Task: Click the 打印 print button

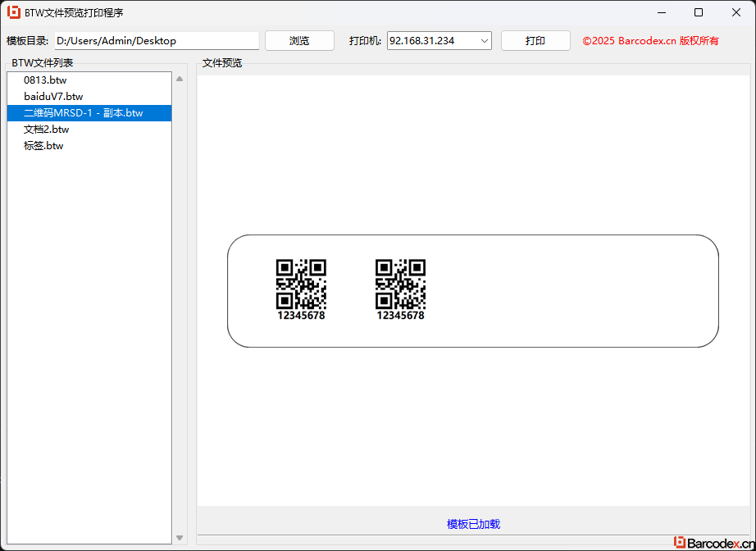Action: point(535,40)
